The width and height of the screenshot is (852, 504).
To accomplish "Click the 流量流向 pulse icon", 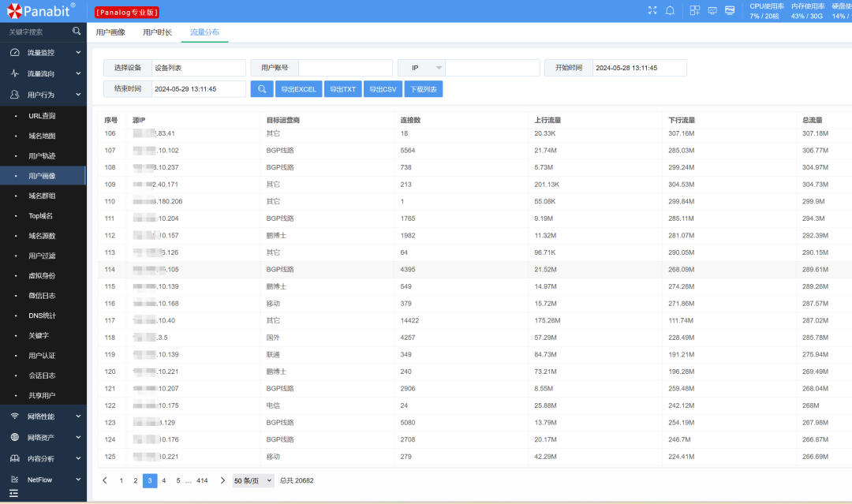I will point(15,73).
